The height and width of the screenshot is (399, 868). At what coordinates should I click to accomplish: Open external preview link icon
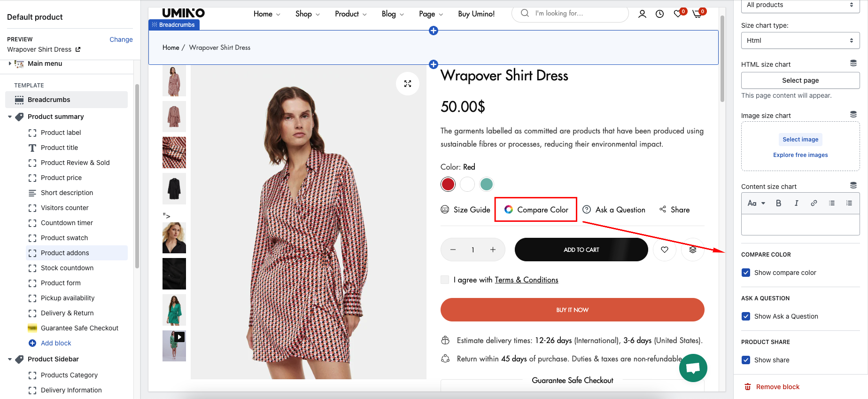(78, 49)
